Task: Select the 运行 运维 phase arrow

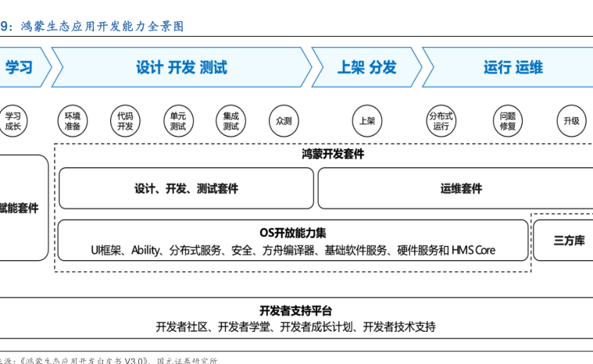Action: 508,67
